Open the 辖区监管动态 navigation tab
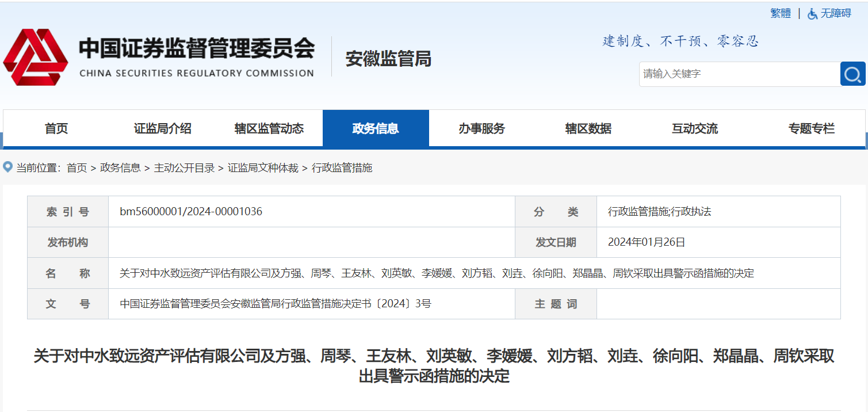868x412 pixels. coord(269,128)
